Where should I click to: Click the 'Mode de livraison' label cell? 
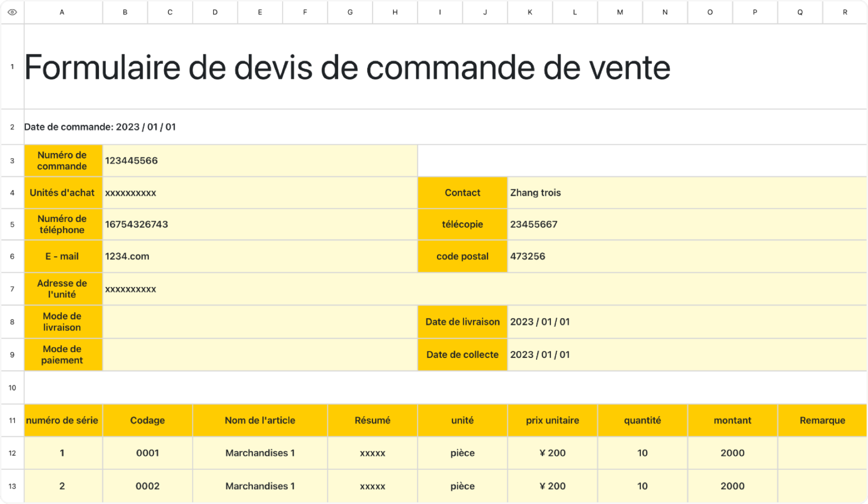[63, 322]
